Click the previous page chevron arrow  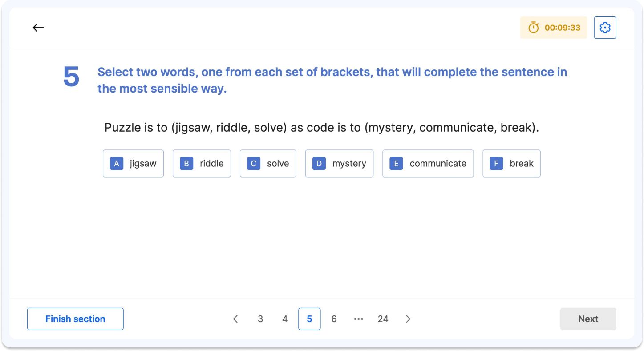[235, 319]
